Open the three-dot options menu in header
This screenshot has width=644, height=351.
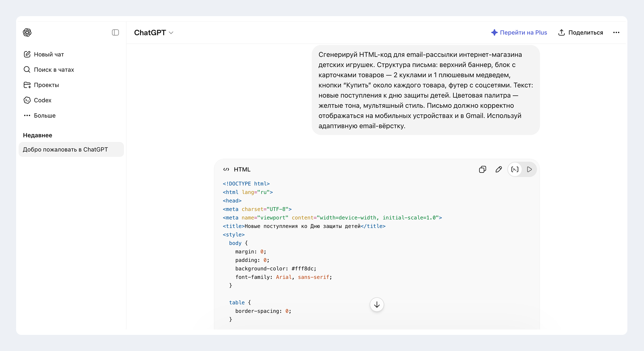point(616,32)
